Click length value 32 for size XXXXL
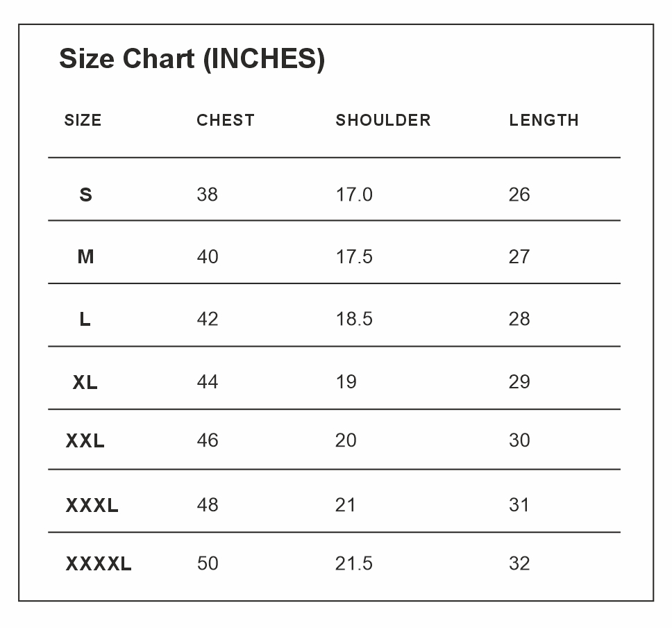Viewport: 672px width, 628px height. [519, 563]
